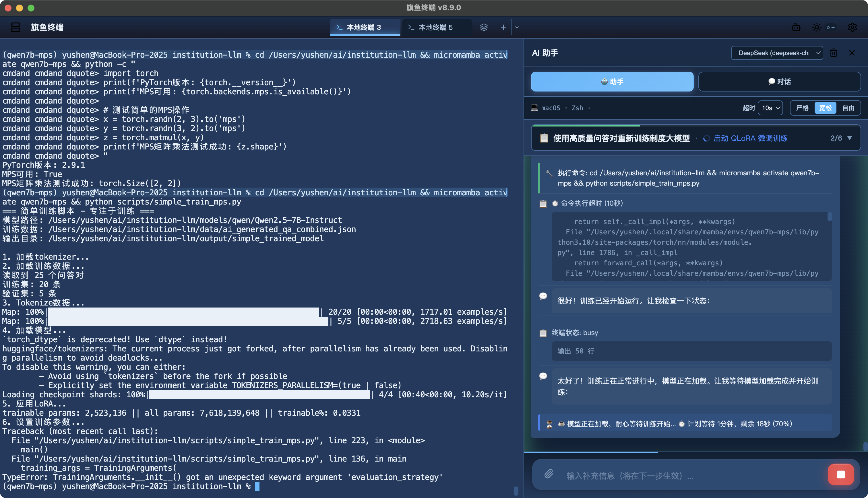Screen dimensions: 868x498
Task: Switch to the 本地终端 5 tab
Action: pos(435,27)
